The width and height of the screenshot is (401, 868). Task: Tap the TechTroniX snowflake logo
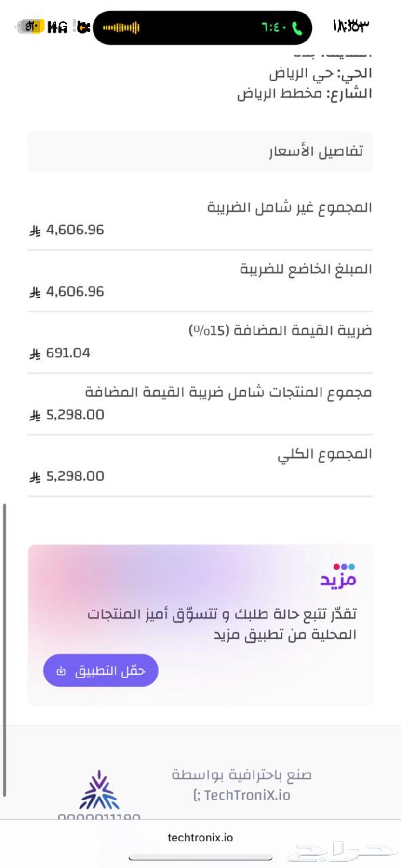point(99,790)
